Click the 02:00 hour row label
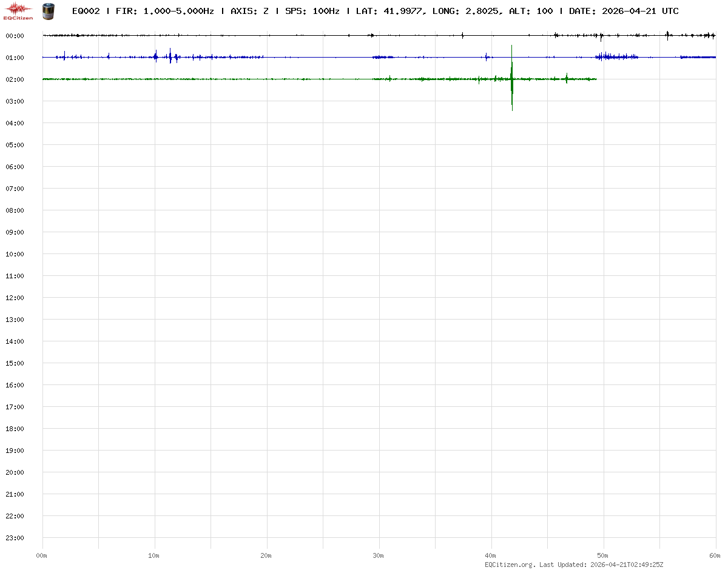This screenshot has width=728, height=570. (15, 79)
